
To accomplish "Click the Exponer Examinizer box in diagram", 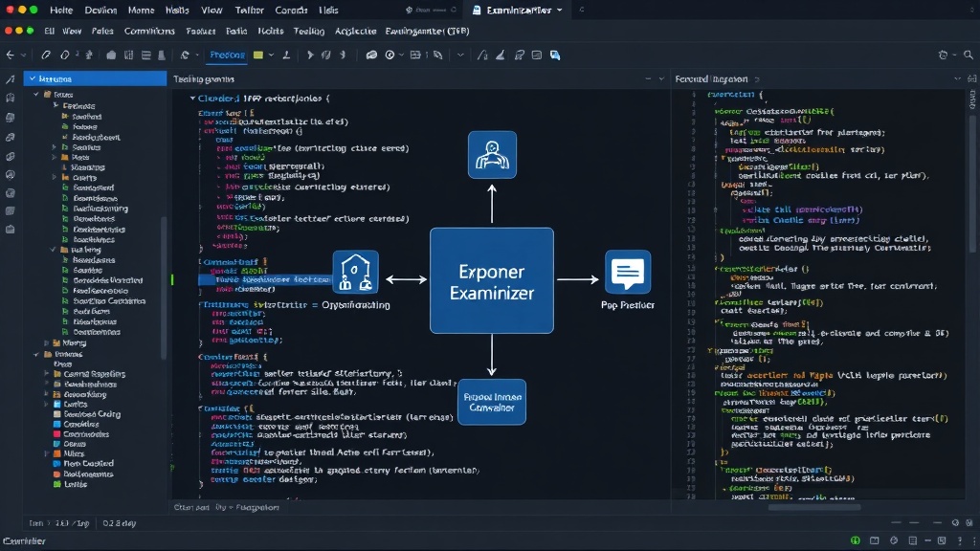I will [492, 280].
